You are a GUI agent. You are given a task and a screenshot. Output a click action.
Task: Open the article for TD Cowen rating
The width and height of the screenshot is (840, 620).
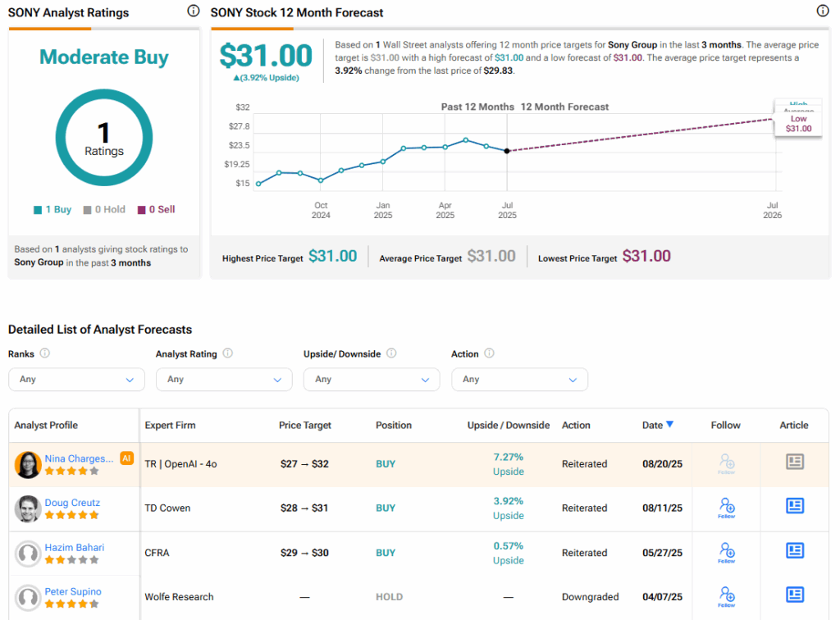(x=794, y=506)
